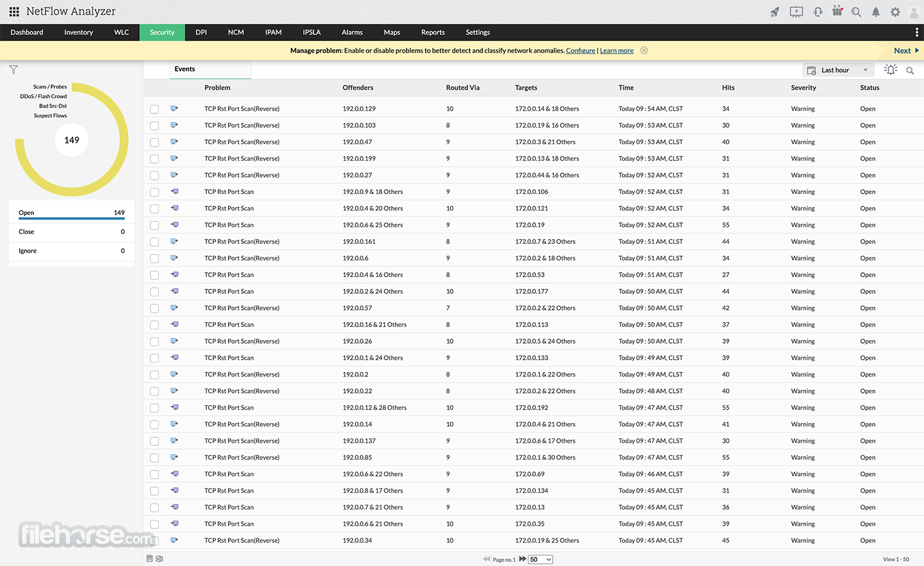This screenshot has width=924, height=566.
Task: Click the event icon for target 172.0.0.177
Action: [174, 291]
